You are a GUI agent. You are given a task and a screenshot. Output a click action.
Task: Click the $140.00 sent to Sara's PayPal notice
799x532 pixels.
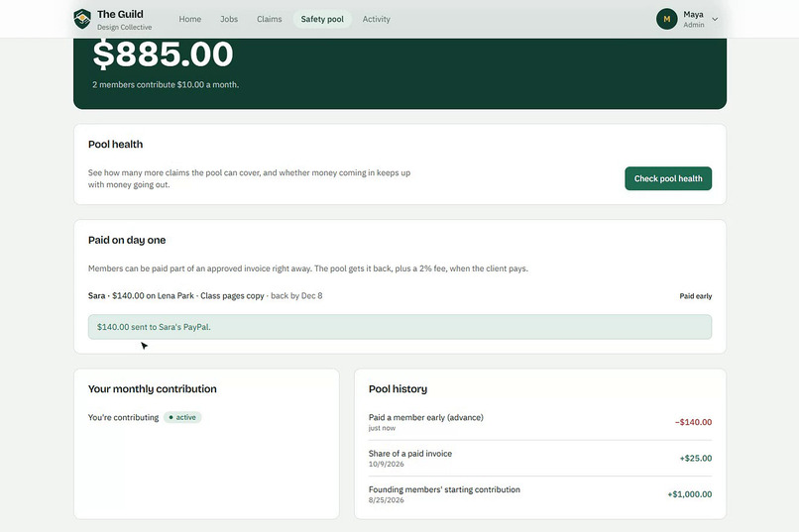tap(400, 327)
